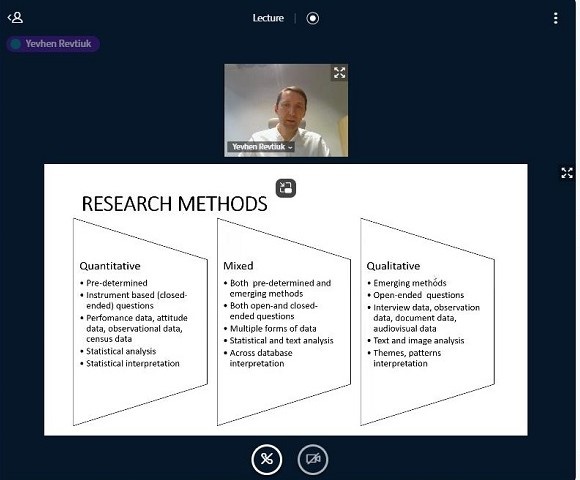Click the Mixed column heading
The height and width of the screenshot is (480, 580).
pyautogui.click(x=238, y=266)
